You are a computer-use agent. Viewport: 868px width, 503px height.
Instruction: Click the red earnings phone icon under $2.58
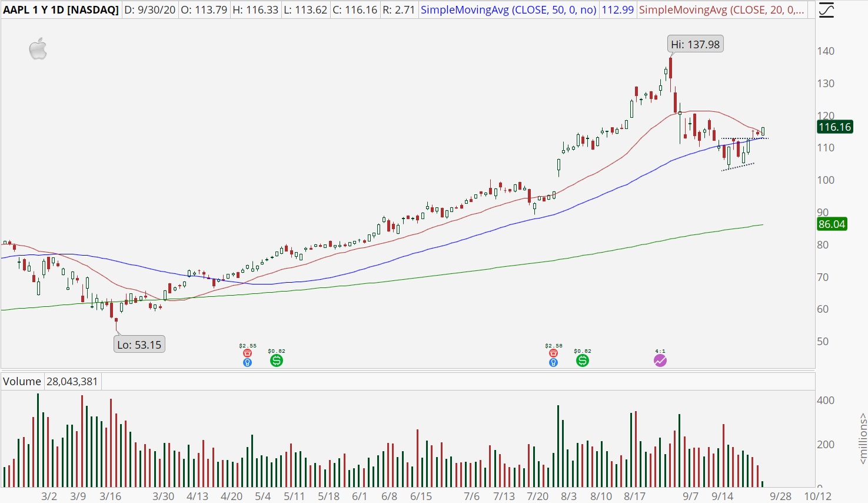(x=553, y=353)
